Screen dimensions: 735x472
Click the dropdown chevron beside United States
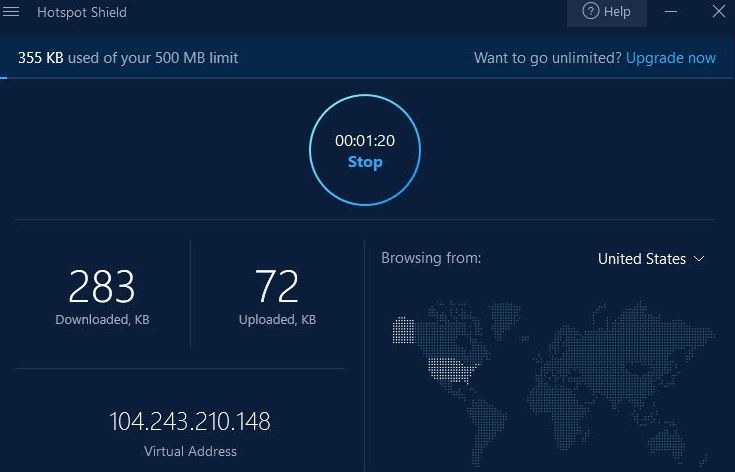[699, 259]
